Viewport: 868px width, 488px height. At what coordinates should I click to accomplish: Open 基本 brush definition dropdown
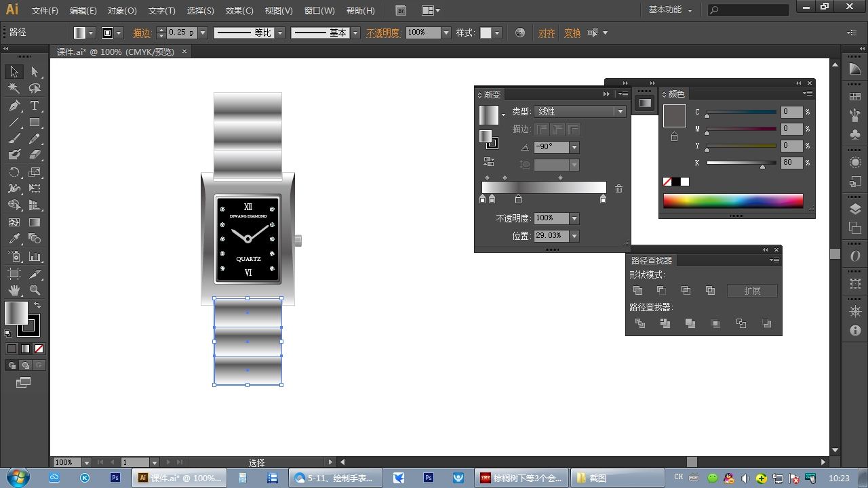click(355, 33)
